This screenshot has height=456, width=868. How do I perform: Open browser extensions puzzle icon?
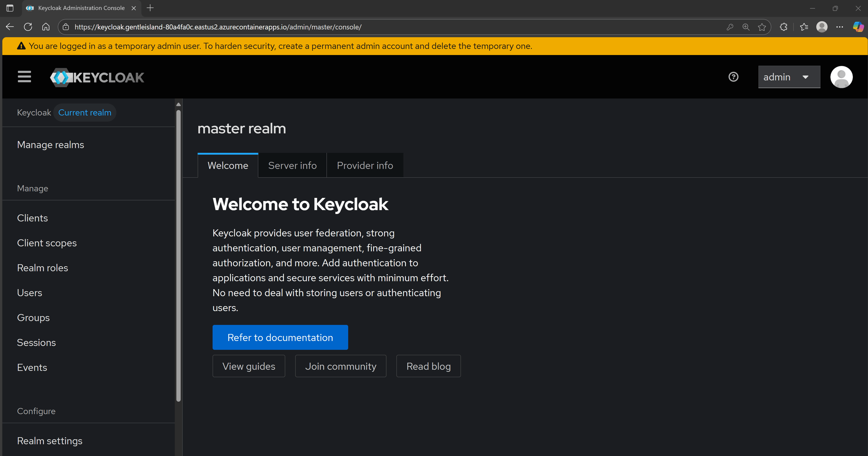point(783,27)
